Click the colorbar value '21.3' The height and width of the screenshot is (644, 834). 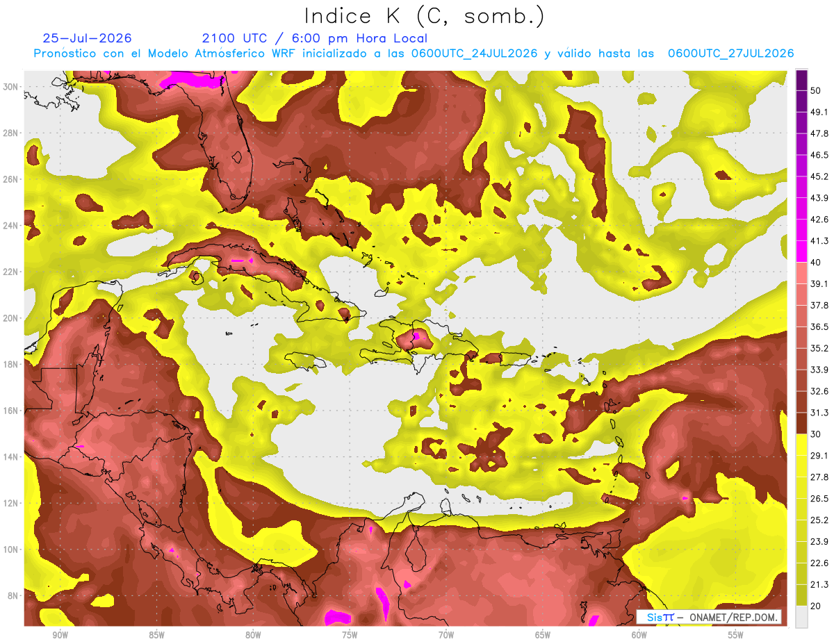(819, 585)
